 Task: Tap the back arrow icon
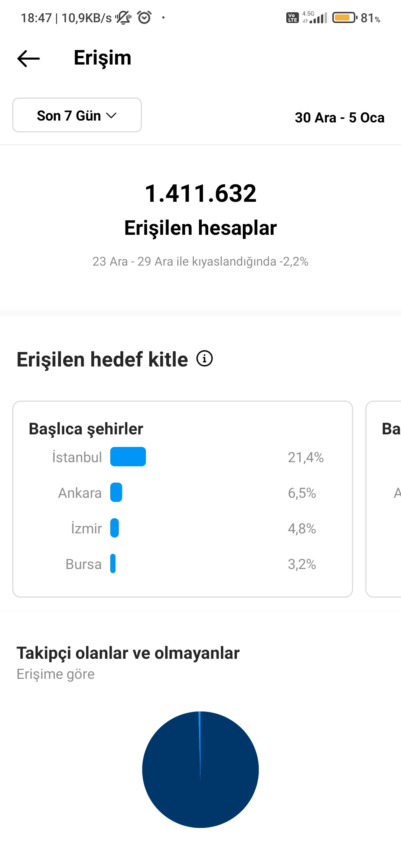[29, 58]
